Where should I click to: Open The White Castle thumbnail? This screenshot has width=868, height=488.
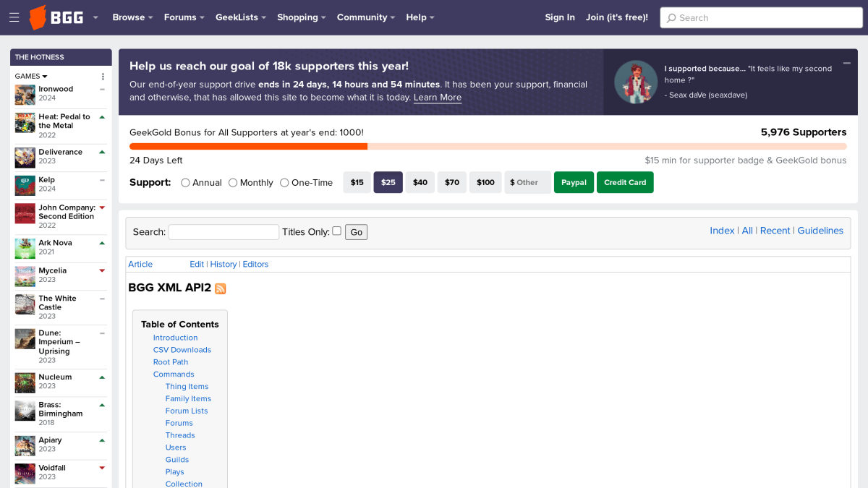(x=25, y=304)
